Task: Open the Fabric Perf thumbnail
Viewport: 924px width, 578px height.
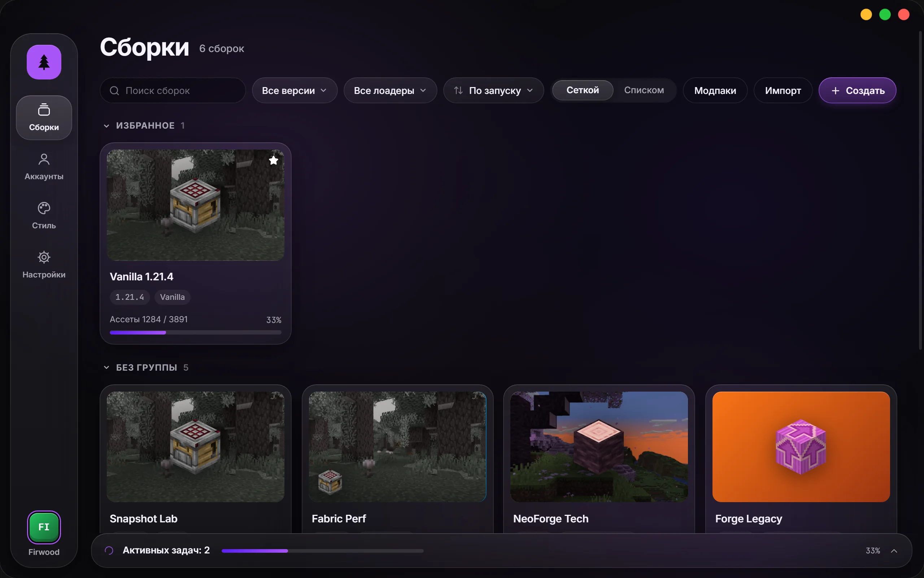Action: point(397,447)
